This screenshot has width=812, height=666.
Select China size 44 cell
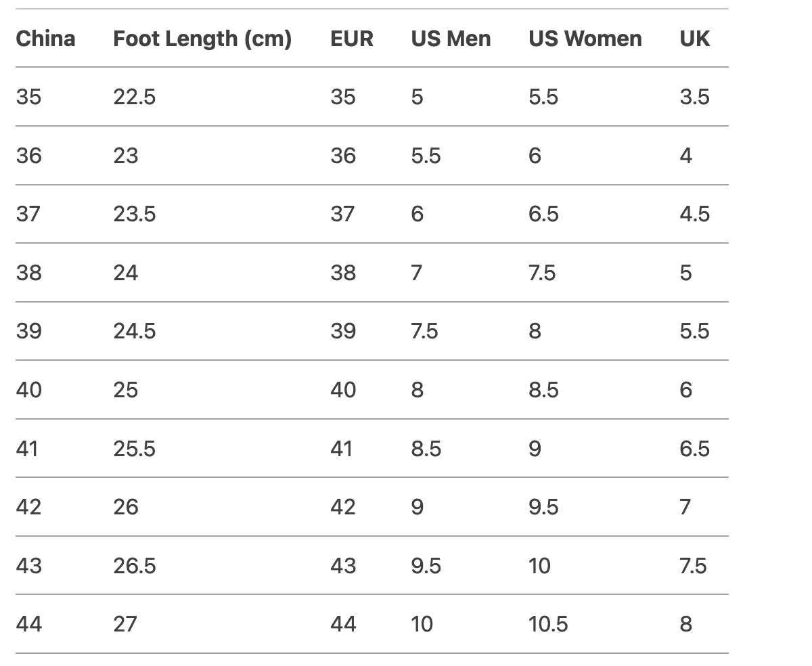tap(28, 624)
